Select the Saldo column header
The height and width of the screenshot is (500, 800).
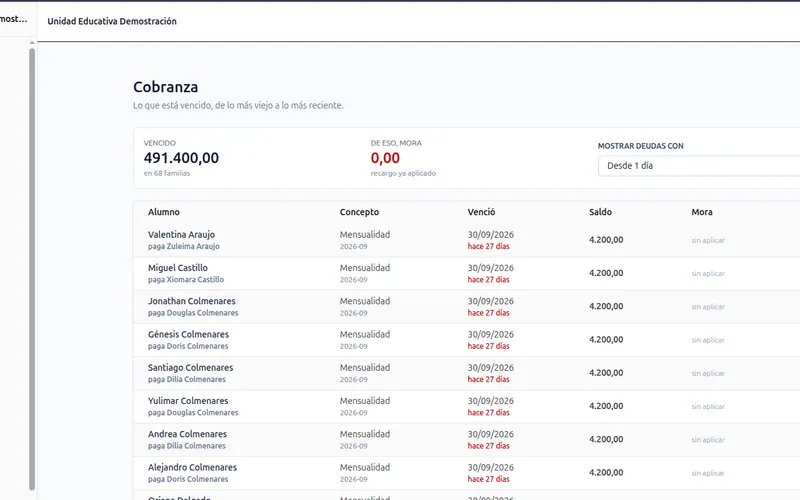pos(601,212)
